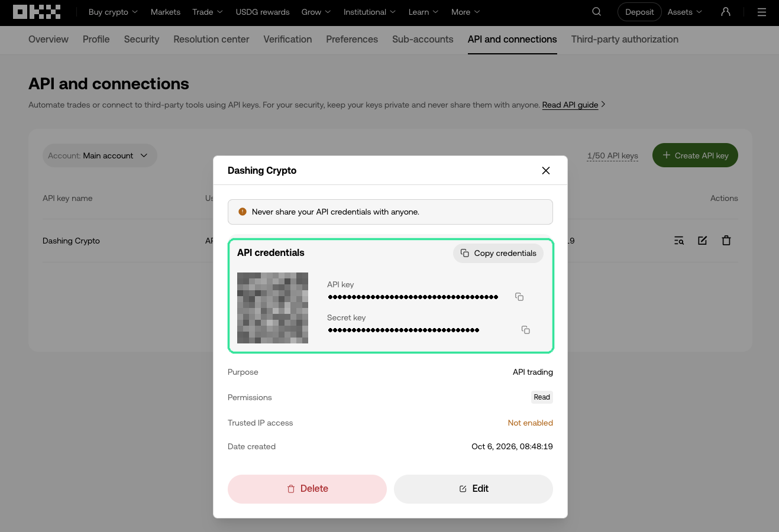Switch to the Security tab
Screen dimensions: 779x532
click(x=141, y=39)
